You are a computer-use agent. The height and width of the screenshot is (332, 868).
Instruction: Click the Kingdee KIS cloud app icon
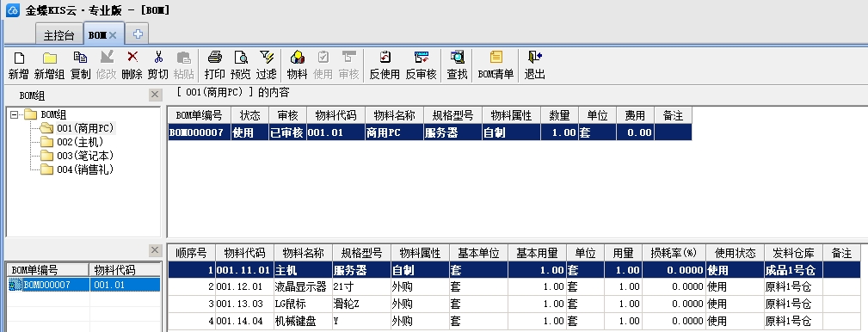12,10
